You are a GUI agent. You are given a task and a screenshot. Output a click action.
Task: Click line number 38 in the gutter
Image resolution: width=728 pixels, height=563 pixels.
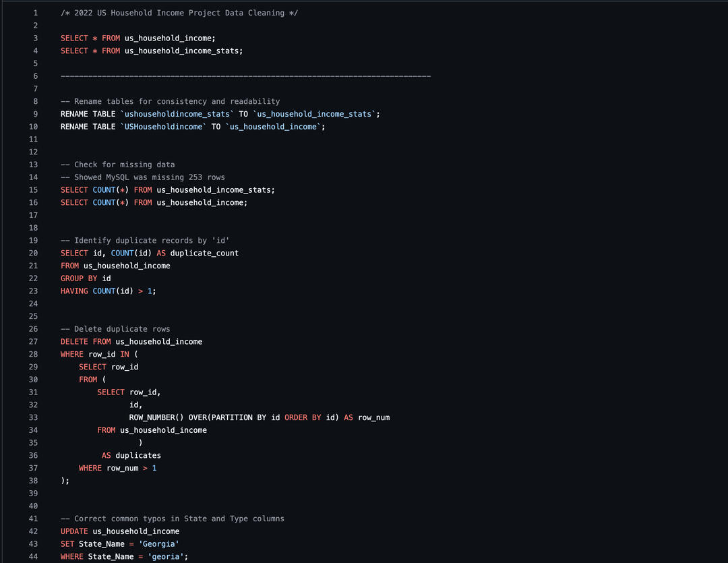point(33,481)
